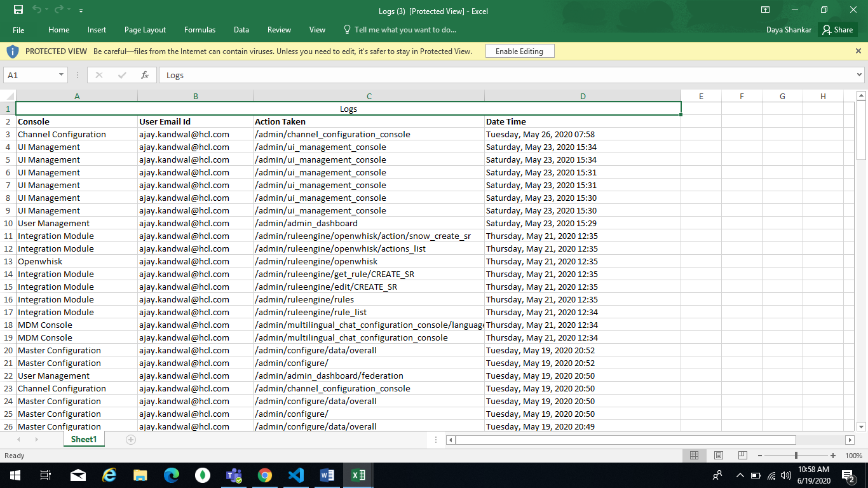Image resolution: width=868 pixels, height=488 pixels.
Task: Switch to Page Layout view icon
Action: coord(719,456)
